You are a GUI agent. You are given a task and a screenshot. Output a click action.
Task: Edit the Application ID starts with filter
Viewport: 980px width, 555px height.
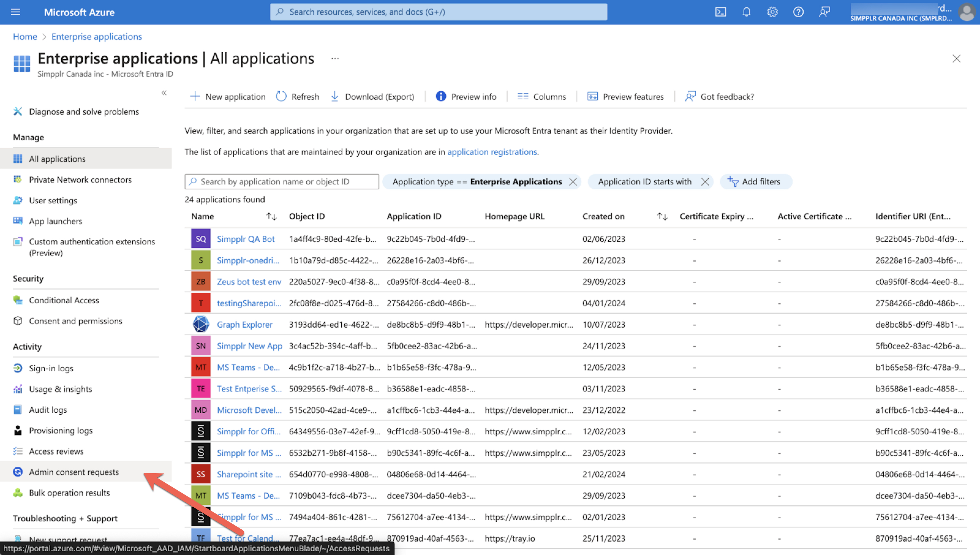click(644, 181)
